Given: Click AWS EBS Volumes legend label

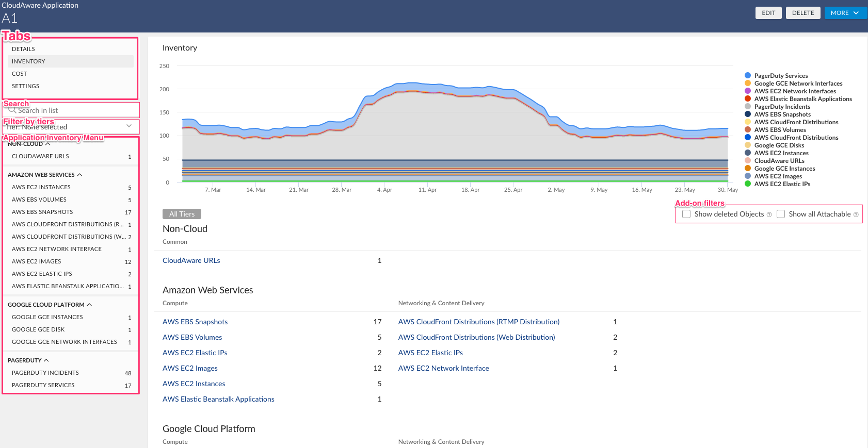Looking at the screenshot, I should [780, 129].
